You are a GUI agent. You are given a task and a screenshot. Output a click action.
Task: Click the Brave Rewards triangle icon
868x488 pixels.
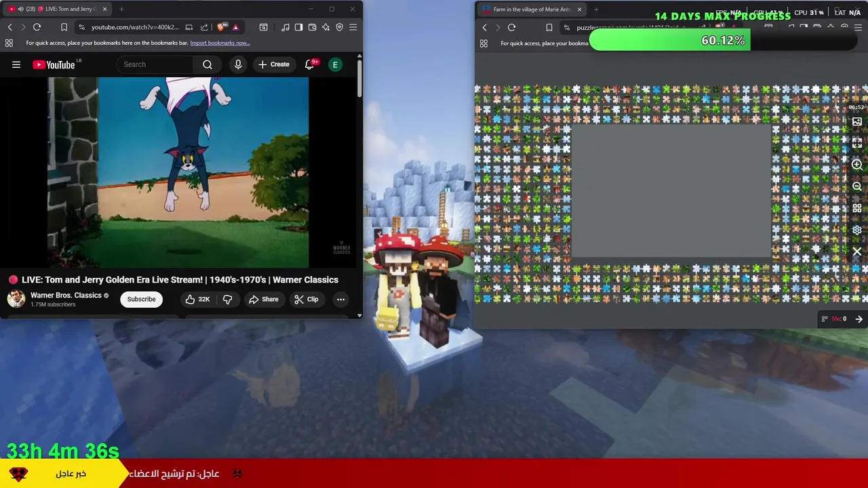coord(235,27)
